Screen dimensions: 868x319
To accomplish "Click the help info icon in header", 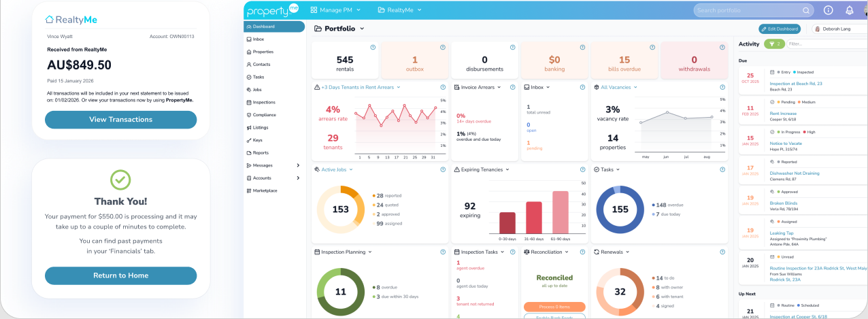I will (x=828, y=10).
